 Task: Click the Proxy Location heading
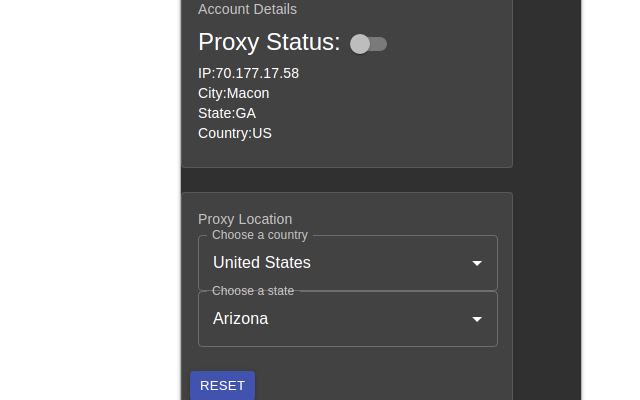[x=245, y=219]
